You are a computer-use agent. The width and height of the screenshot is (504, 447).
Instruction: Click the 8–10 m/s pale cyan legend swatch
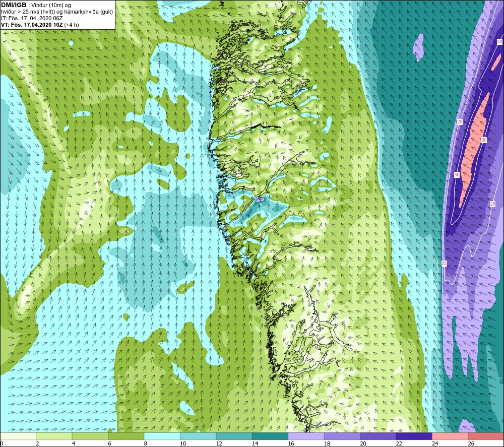(162, 436)
